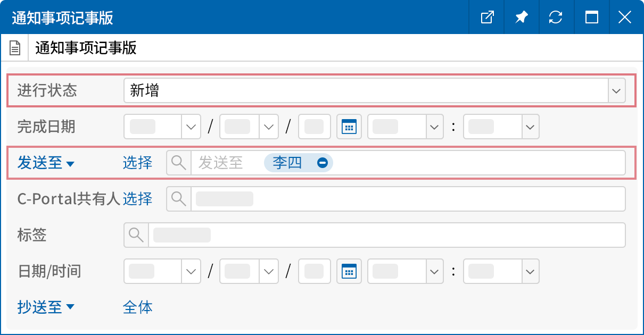Expand the 进行状态 dropdown
Image resolution: width=644 pixels, height=335 pixels.
[x=616, y=91]
